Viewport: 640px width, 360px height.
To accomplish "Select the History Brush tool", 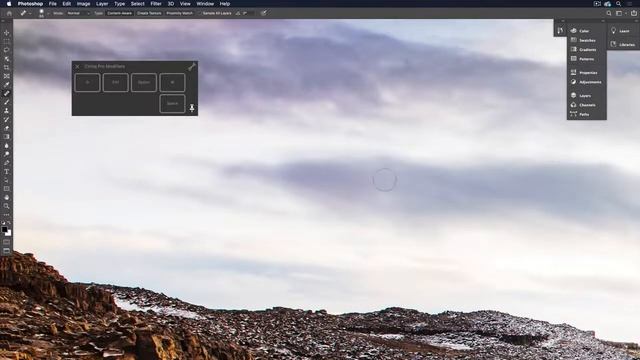I will click(7, 119).
